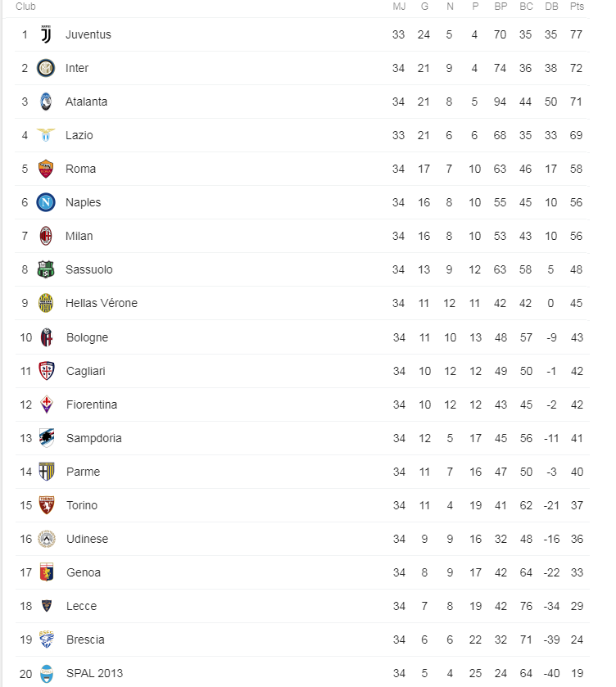Screen dimensions: 616x687
Task: Click the Club column header
Action: tap(25, 7)
